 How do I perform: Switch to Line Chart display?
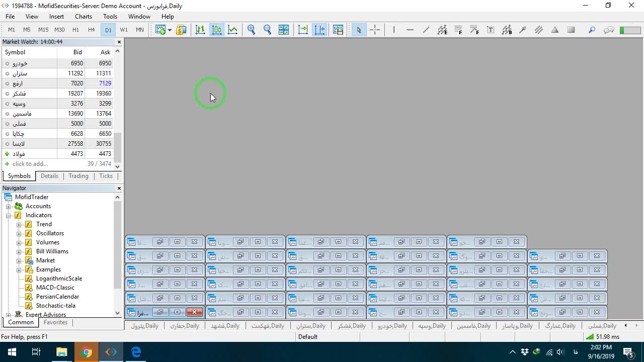pyautogui.click(x=232, y=30)
